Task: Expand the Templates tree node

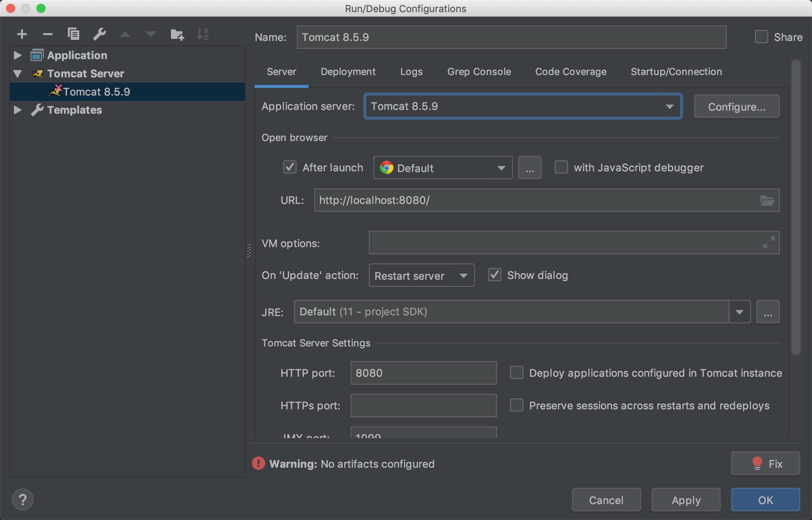Action: (x=17, y=110)
